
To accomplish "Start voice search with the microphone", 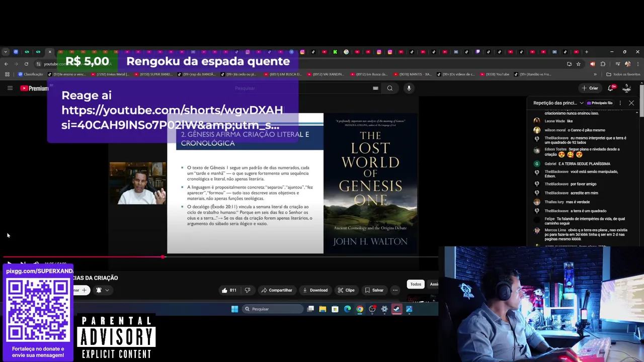I will pyautogui.click(x=409, y=88).
